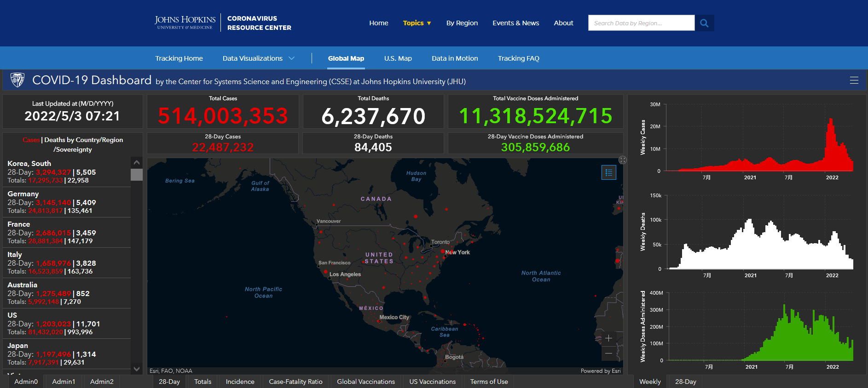Click the Cases sorting label
The width and height of the screenshot is (868, 388).
click(x=31, y=140)
